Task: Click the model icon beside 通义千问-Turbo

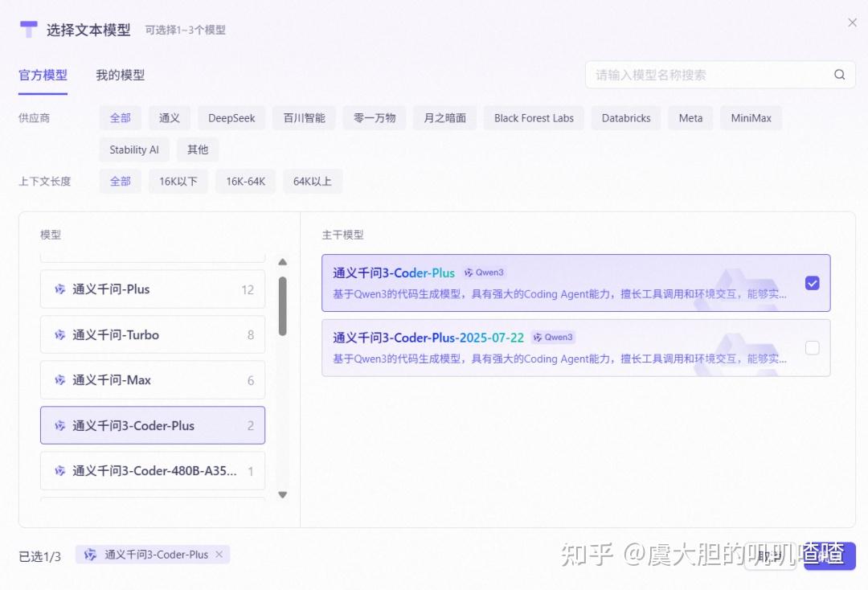Action: tap(59, 334)
